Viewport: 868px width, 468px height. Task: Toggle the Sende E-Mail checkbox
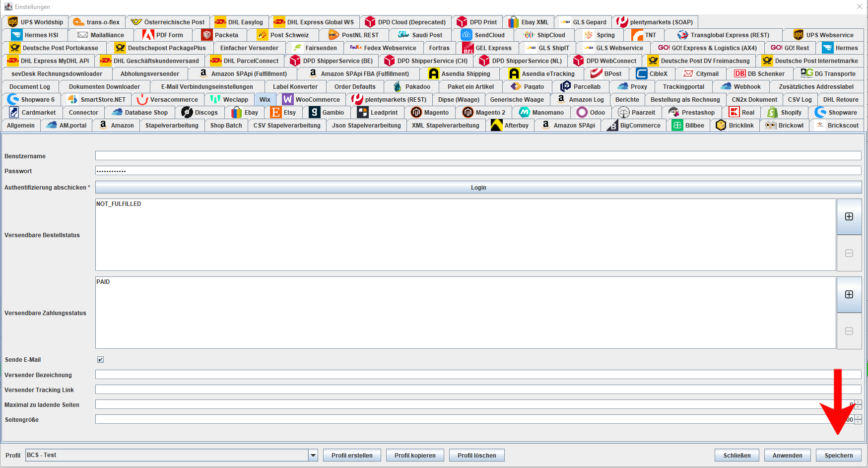pos(100,359)
